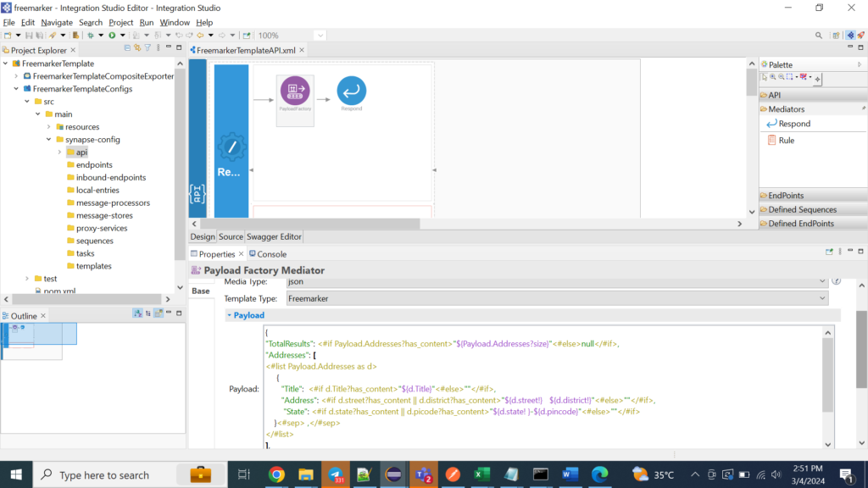Click the PayloadFactory mediator icon on canvas
This screenshot has width=868, height=488.
[295, 91]
